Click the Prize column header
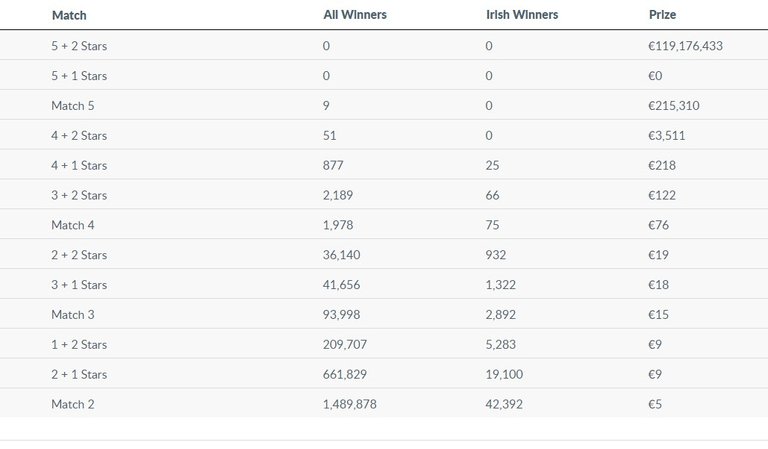 tap(663, 15)
